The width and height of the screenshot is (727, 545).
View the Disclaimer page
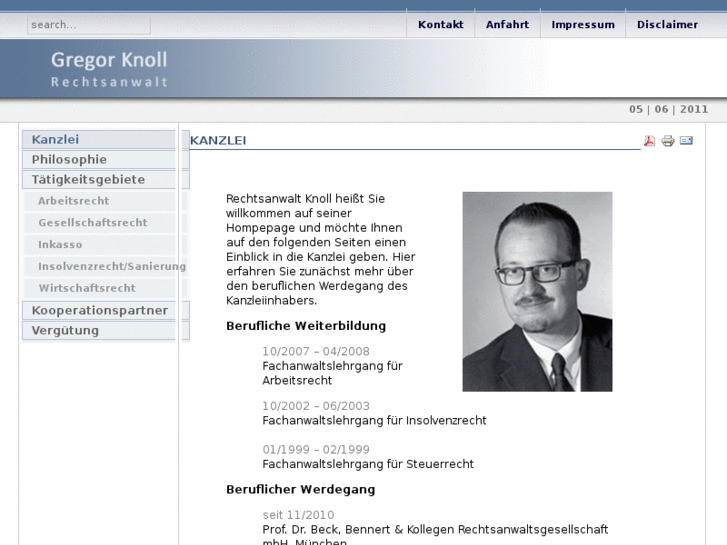(667, 25)
